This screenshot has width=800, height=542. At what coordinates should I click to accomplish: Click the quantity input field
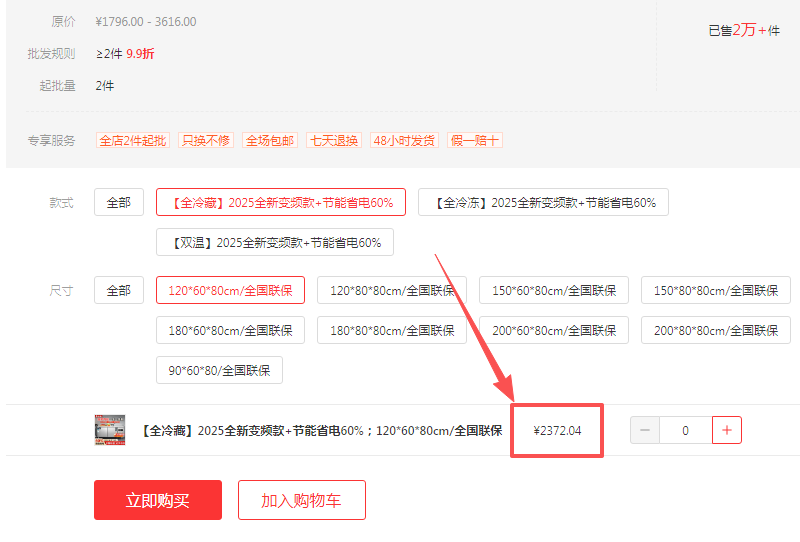click(x=685, y=430)
